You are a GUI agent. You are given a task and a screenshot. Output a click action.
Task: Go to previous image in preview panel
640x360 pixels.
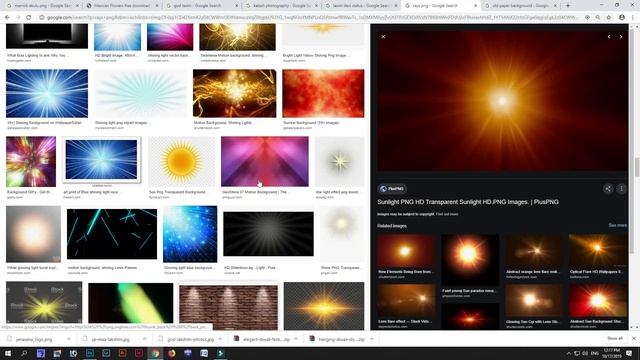(609, 37)
